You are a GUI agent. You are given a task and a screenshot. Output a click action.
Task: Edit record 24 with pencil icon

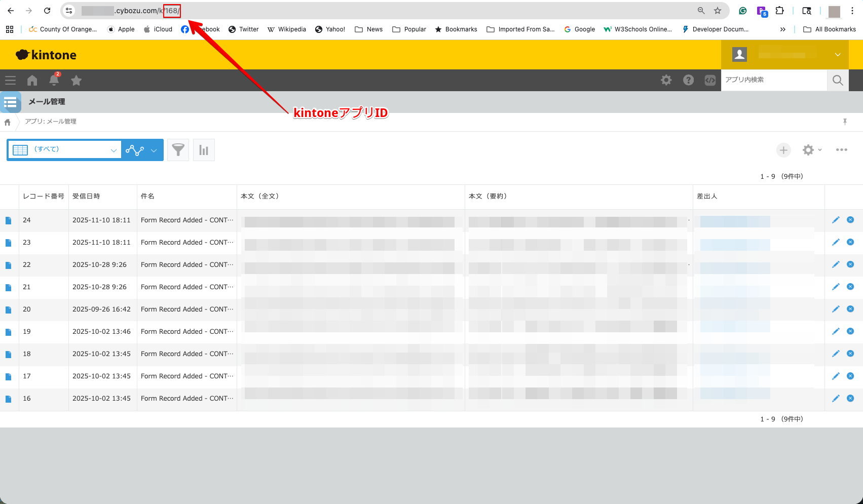coord(836,220)
